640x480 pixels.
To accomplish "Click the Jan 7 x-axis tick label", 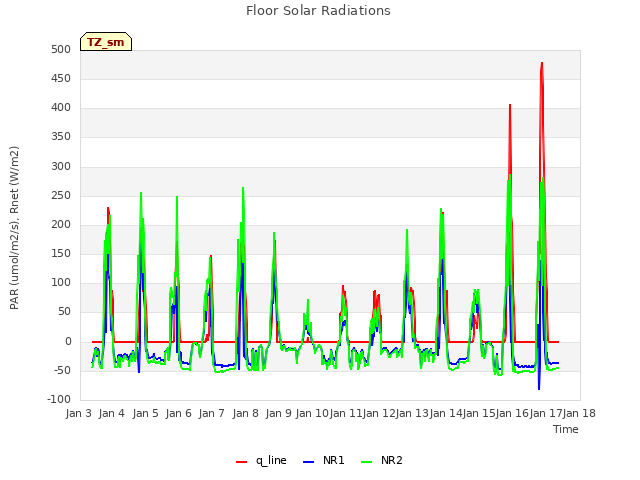I will point(212,413).
